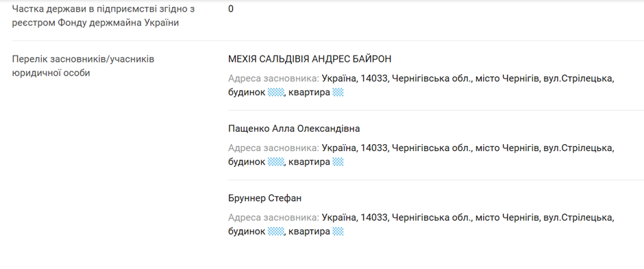Click the hidden building number under МЕХІЯ САЛЬДІВІЯ
Viewport: 644px width, 269px height.
(275, 93)
